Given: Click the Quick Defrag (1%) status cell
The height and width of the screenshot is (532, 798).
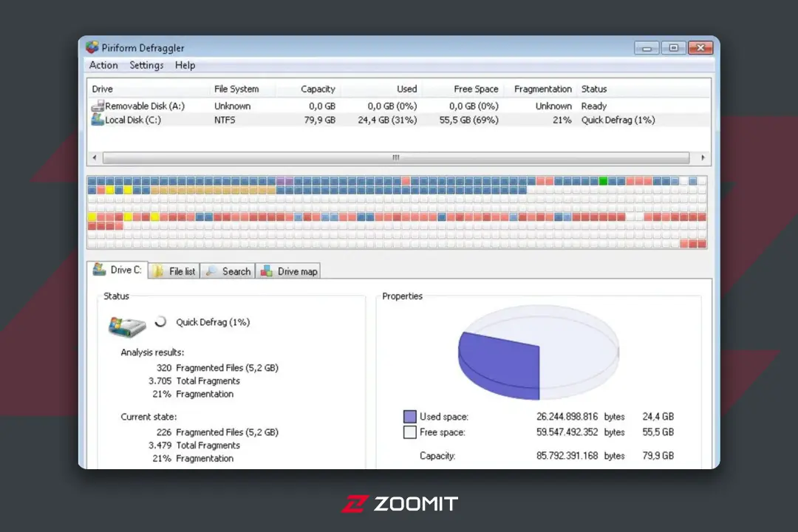Looking at the screenshot, I should pyautogui.click(x=618, y=120).
